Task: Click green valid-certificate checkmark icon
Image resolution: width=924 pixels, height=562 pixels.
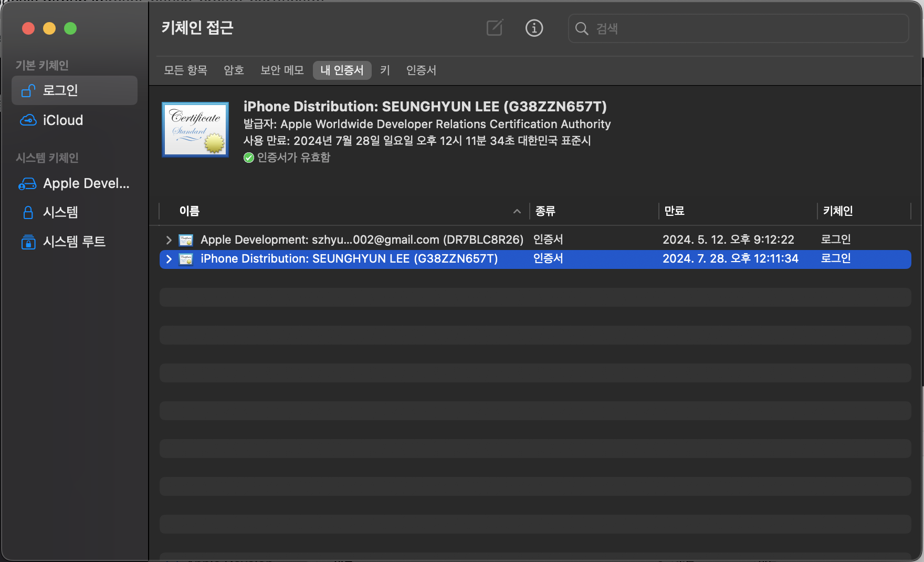Action: [x=249, y=158]
